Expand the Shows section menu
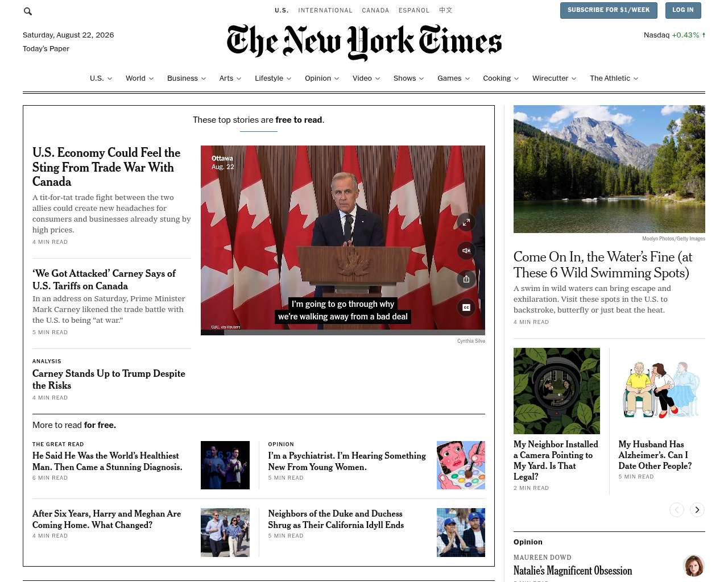Screen dimensions: 728x582 point(409,78)
